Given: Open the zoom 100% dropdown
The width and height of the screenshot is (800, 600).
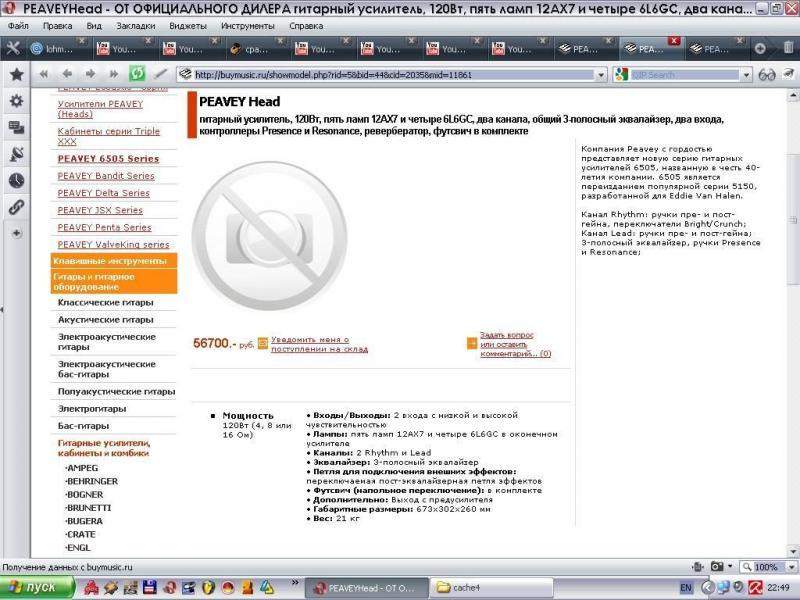Looking at the screenshot, I should point(792,567).
